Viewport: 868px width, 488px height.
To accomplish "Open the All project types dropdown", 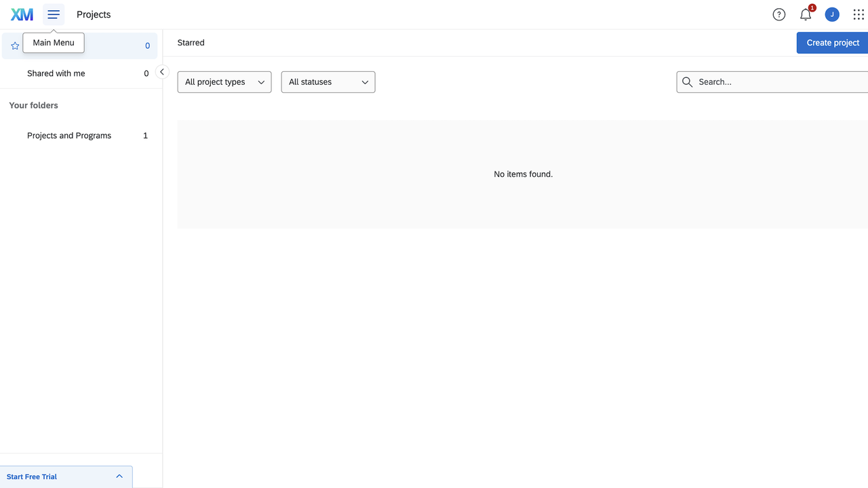I will 224,82.
